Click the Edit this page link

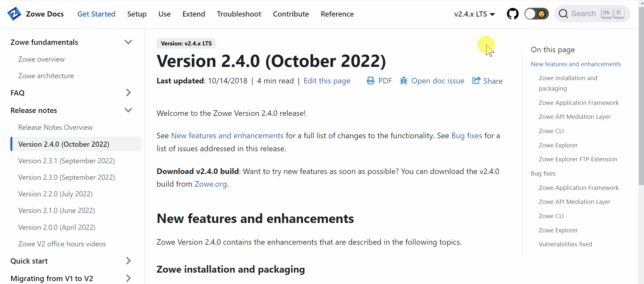327,81
